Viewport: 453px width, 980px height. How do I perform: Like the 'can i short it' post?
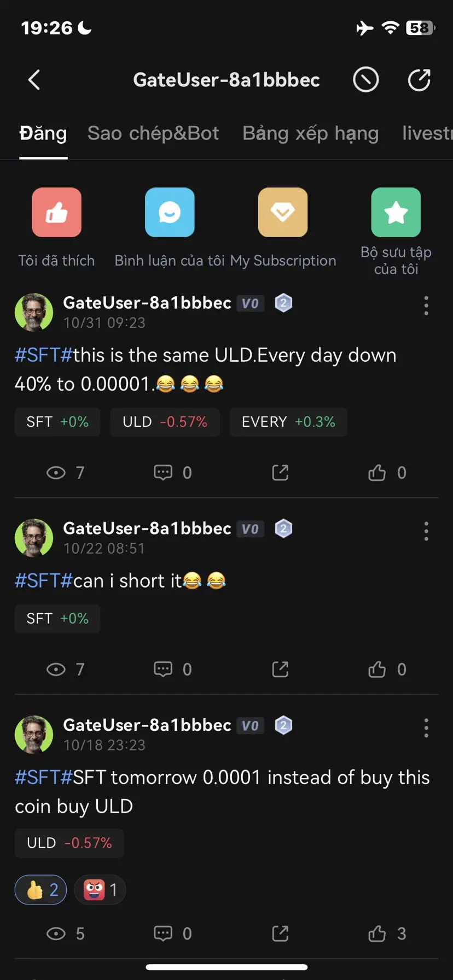point(377,669)
